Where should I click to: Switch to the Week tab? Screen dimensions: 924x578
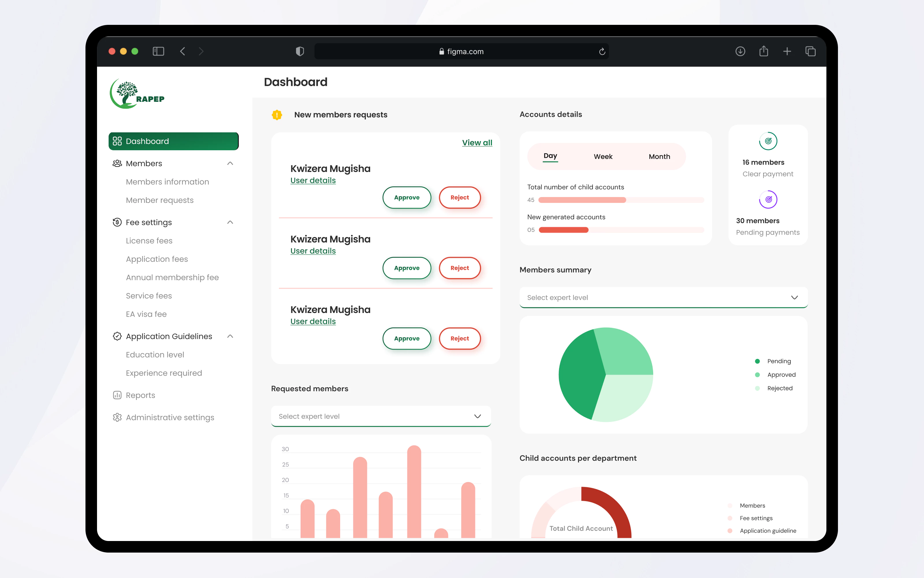tap(603, 156)
